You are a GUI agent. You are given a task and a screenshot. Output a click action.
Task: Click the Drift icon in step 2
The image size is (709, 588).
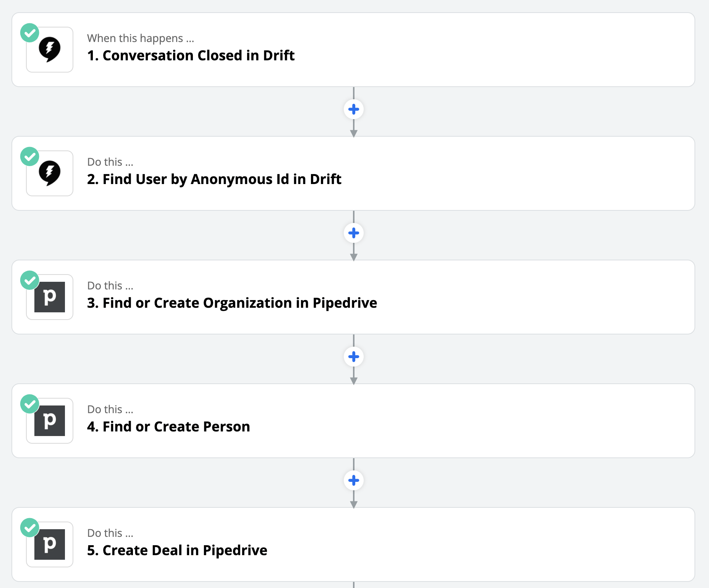point(50,173)
